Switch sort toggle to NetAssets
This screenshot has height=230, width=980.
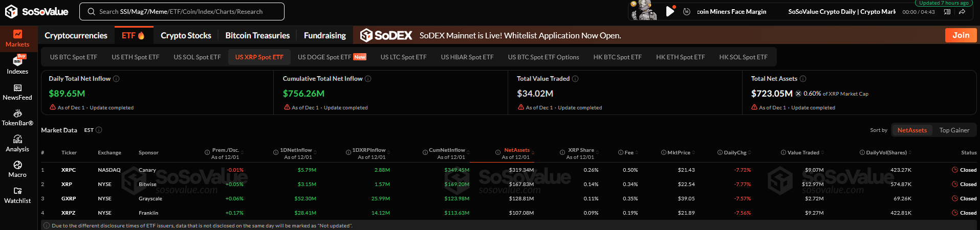coord(912,130)
